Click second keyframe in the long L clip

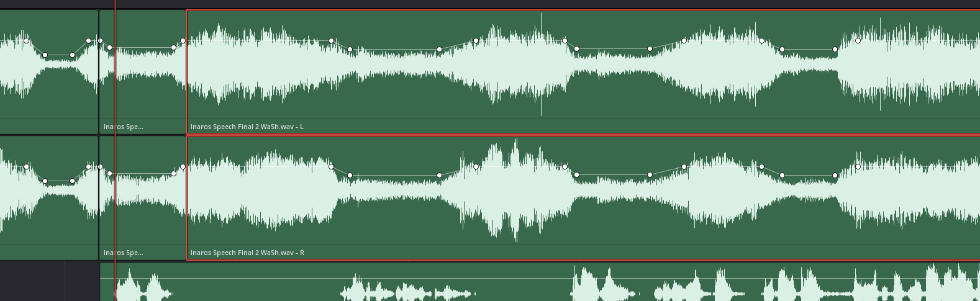(x=350, y=50)
